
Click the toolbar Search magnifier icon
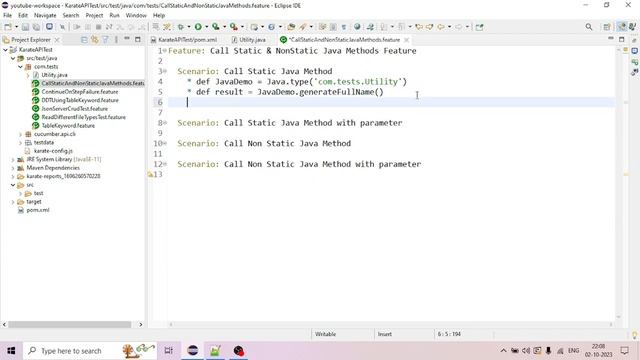(x=589, y=27)
